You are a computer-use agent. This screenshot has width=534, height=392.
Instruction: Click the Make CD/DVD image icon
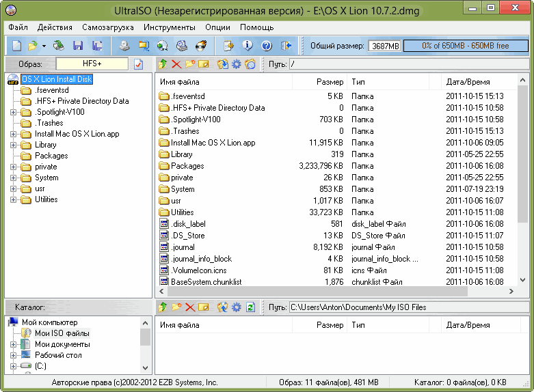[124, 46]
